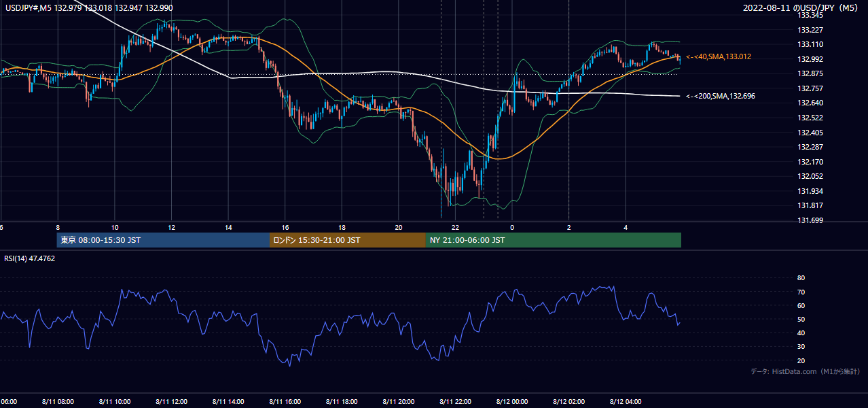The height and width of the screenshot is (408, 868).
Task: Click the RSI(14) 47.4762 indicator label
Action: click(x=30, y=258)
